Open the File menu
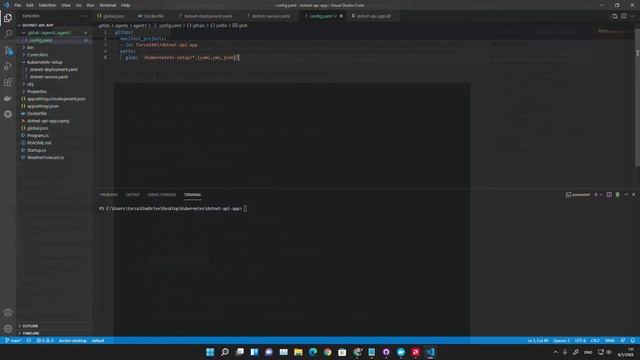The height and width of the screenshot is (360, 640). pos(18,5)
